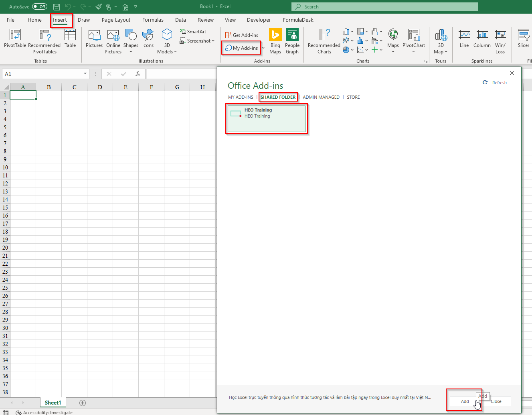
Task: Click the Undo icon
Action: point(68,7)
